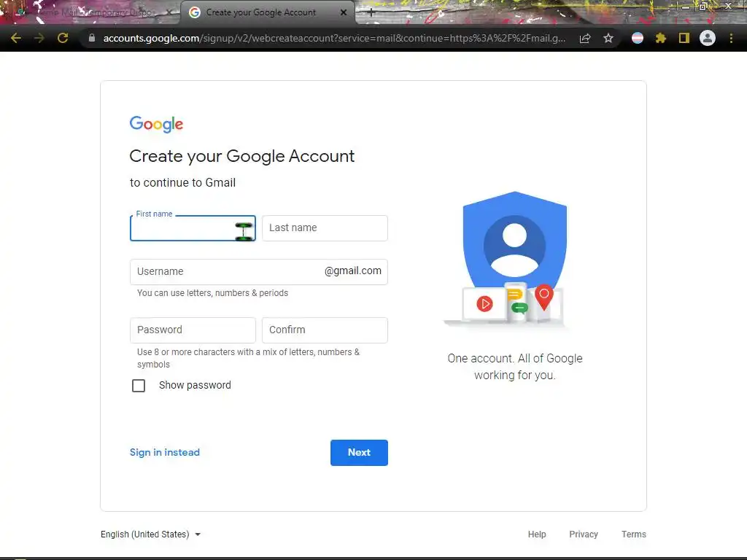Screen dimensions: 747x560
Task: Click the 'Use 8 or more characters' hint
Action: pos(248,358)
